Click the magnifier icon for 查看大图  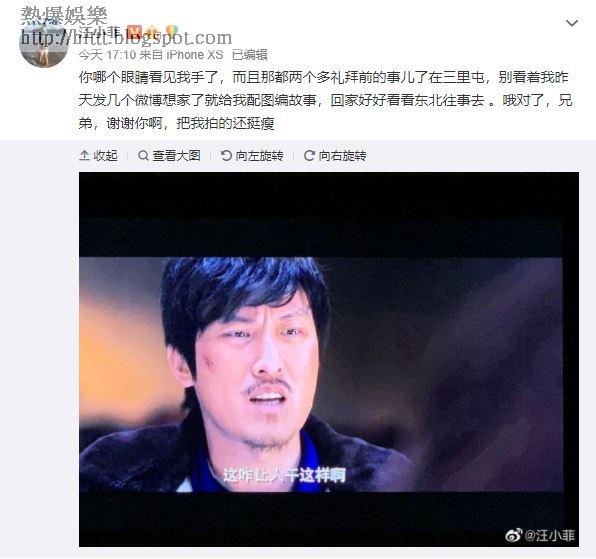pyautogui.click(x=143, y=155)
